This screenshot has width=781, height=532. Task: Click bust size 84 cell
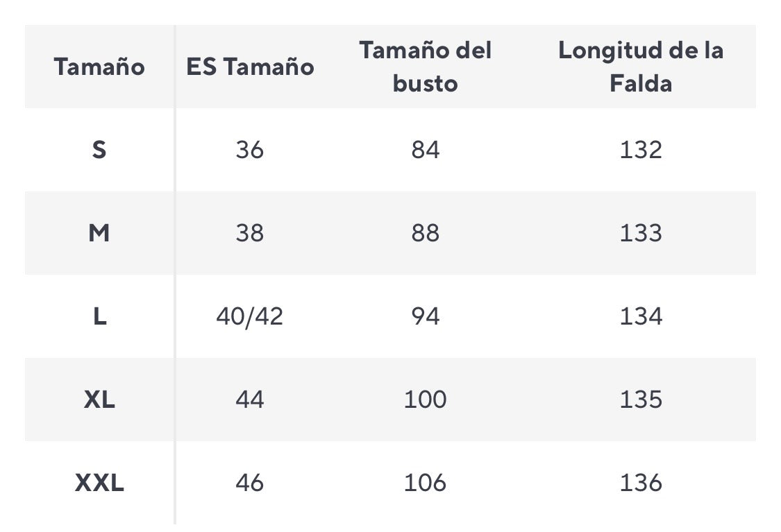[x=425, y=150]
